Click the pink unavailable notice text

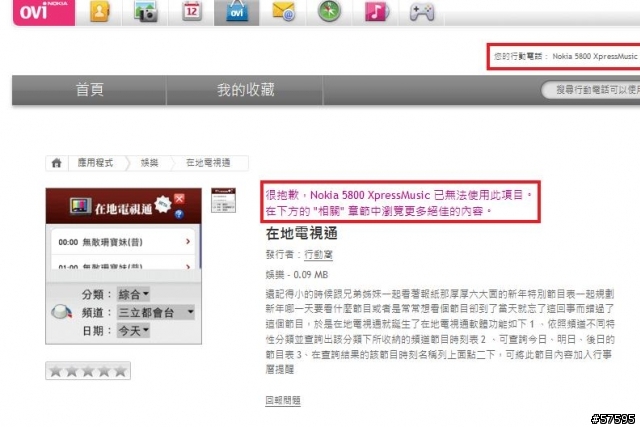pyautogui.click(x=399, y=202)
